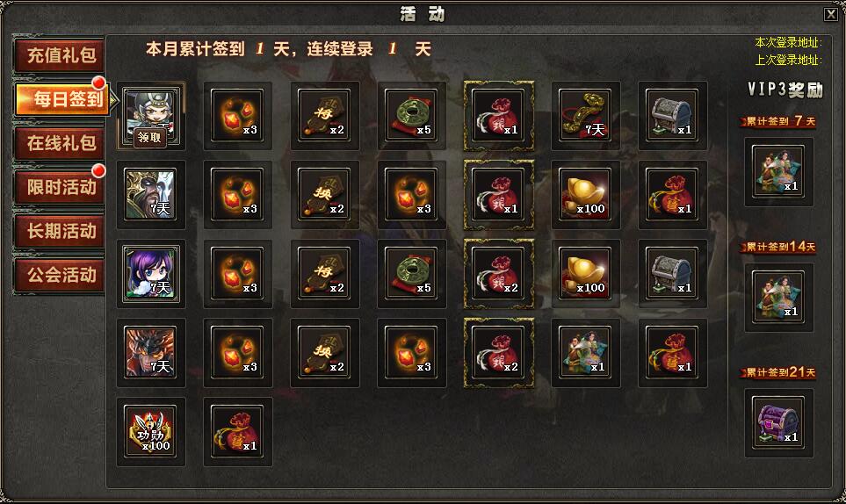Viewport: 846px width, 504px height.
Task: Click the green jade coin x5 in first row
Action: 411,115
